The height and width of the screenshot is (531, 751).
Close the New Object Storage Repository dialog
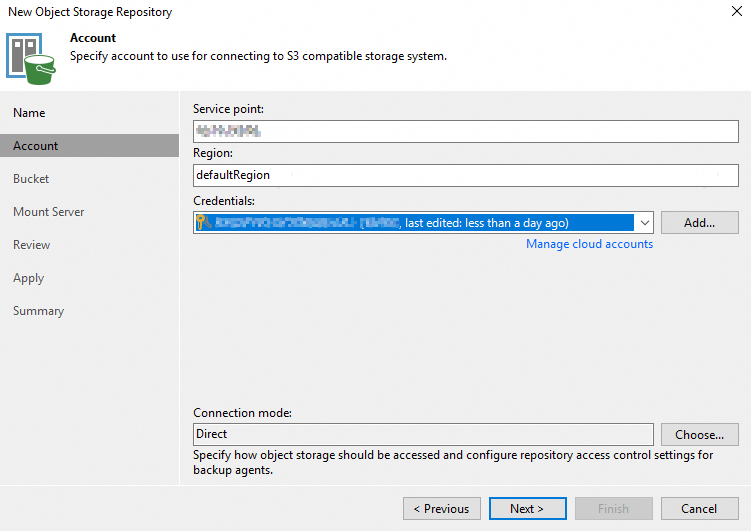click(x=736, y=12)
